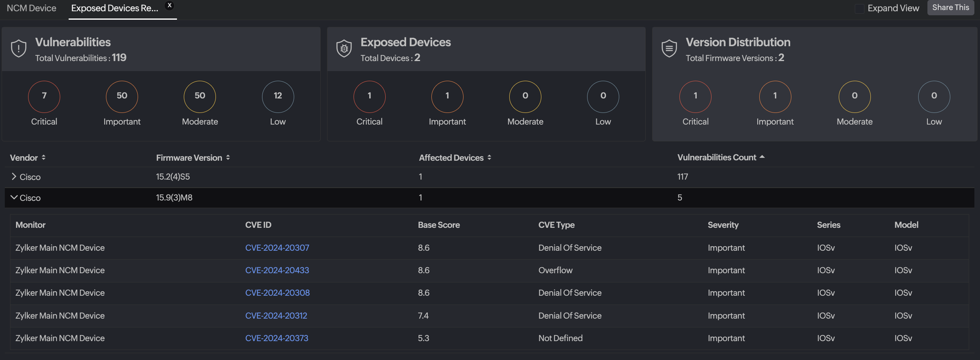
Task: Open the CVE-2024-20307 link
Action: click(277, 248)
